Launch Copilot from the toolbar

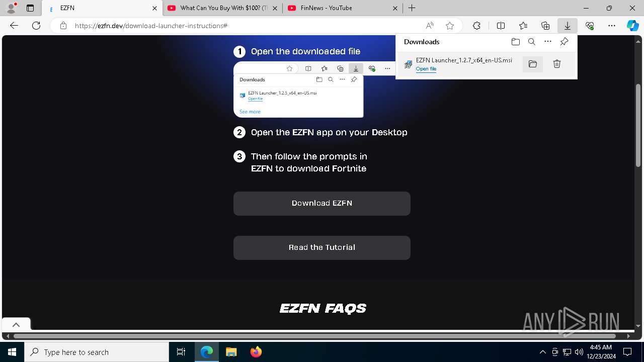pyautogui.click(x=633, y=26)
